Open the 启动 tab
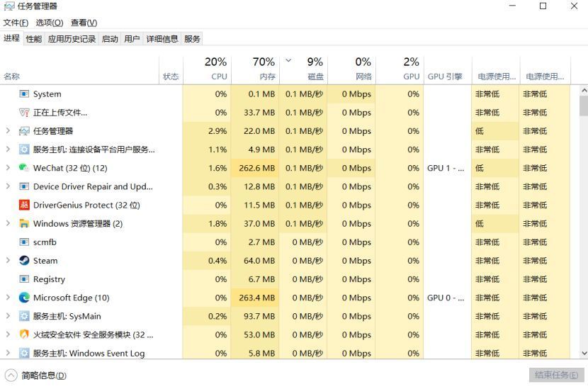Image resolution: width=588 pixels, height=389 pixels. 110,39
